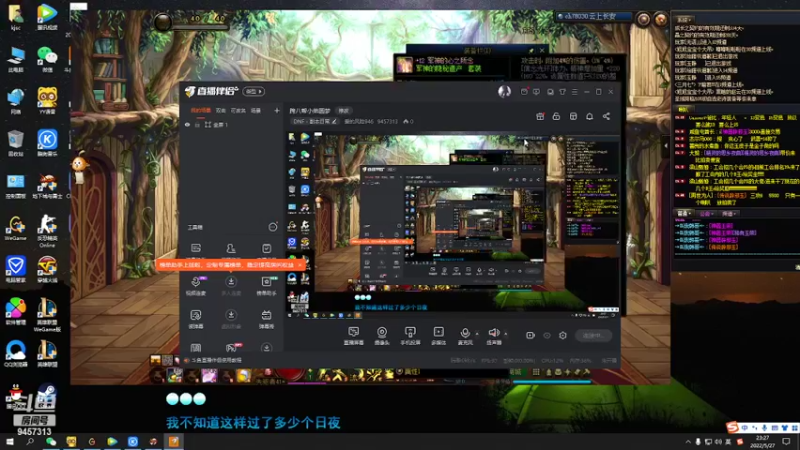Click the room ID 9457313 text
This screenshot has height=450, width=800.
[386, 121]
